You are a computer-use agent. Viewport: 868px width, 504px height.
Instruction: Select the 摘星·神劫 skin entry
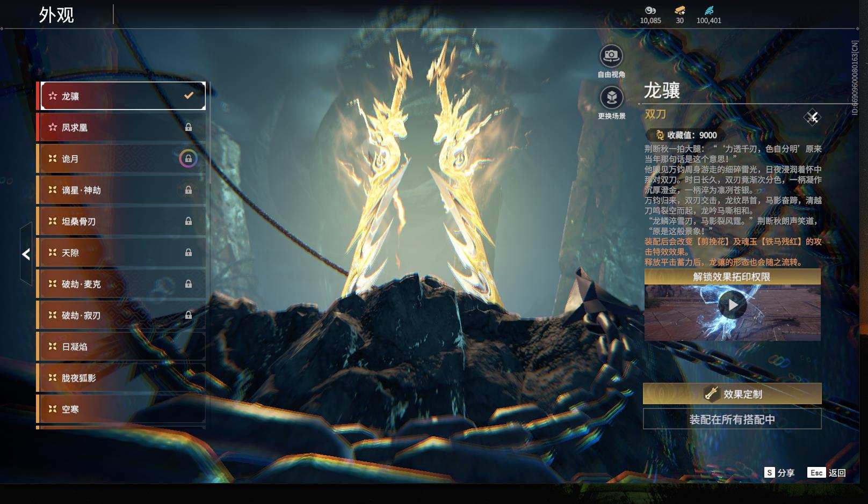point(122,190)
